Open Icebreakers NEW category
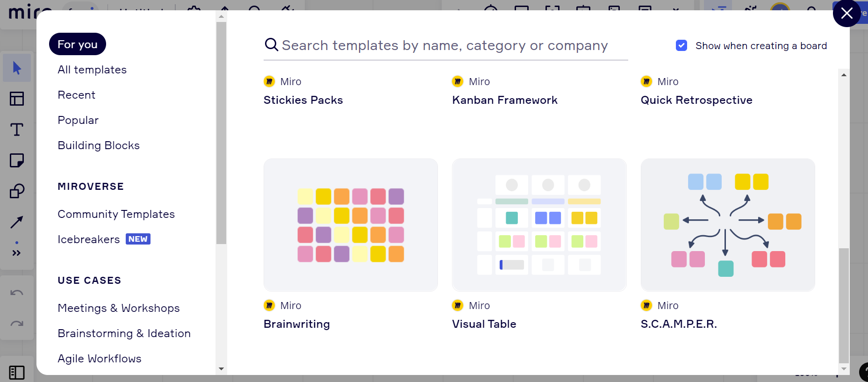 click(104, 239)
